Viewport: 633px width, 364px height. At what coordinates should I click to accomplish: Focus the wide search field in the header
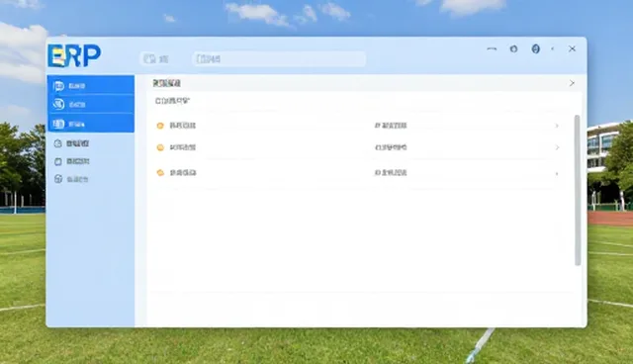[279, 59]
